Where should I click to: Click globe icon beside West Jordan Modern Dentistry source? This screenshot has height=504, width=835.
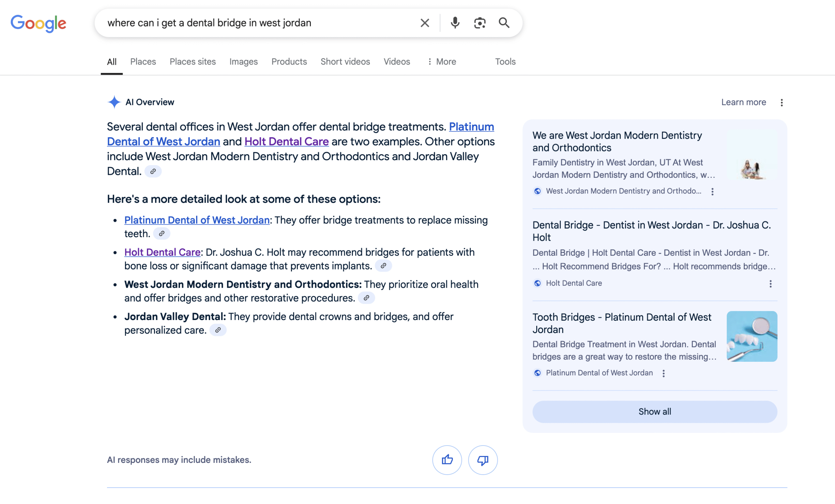pyautogui.click(x=538, y=191)
